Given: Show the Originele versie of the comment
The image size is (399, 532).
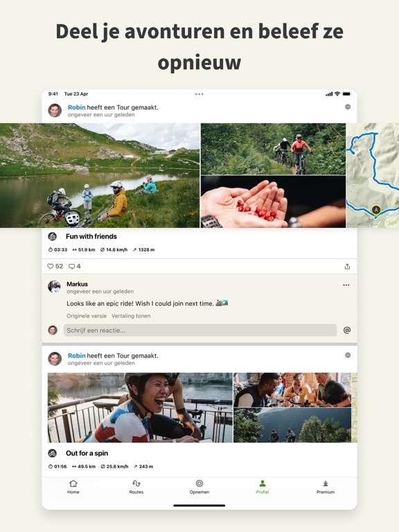Looking at the screenshot, I should (x=87, y=316).
